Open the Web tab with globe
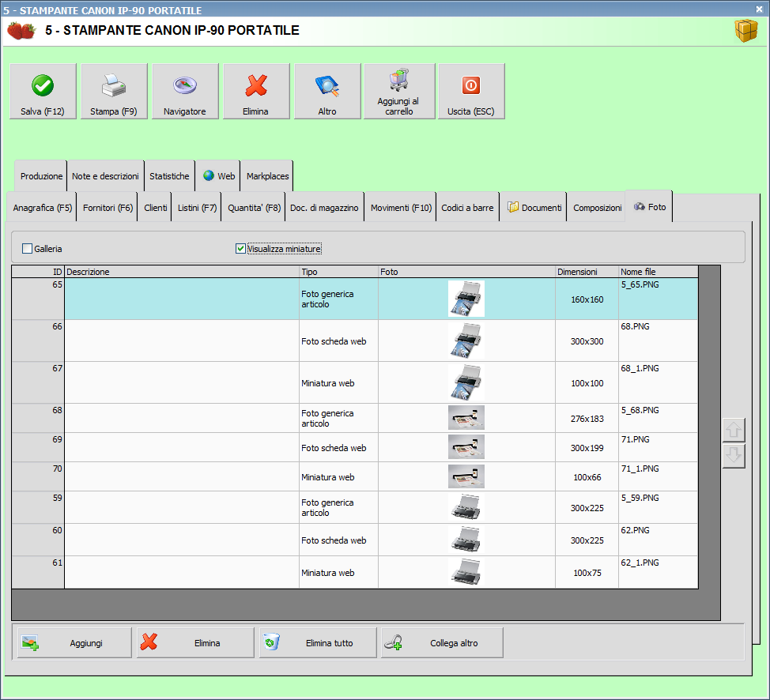Image resolution: width=770 pixels, height=700 pixels. (218, 175)
